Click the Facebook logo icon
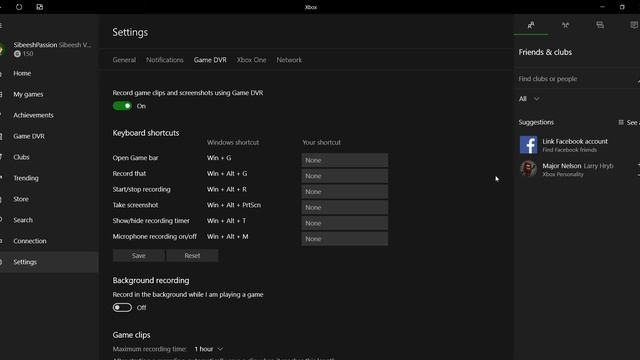Viewport: 640px width, 360px height. (x=529, y=145)
